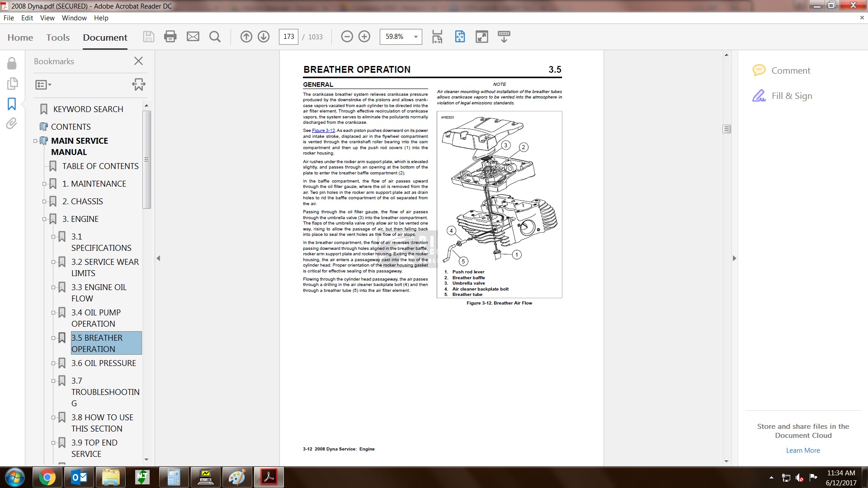868x488 pixels.
Task: Open the bookmarks options dropdown menu
Action: 43,84
